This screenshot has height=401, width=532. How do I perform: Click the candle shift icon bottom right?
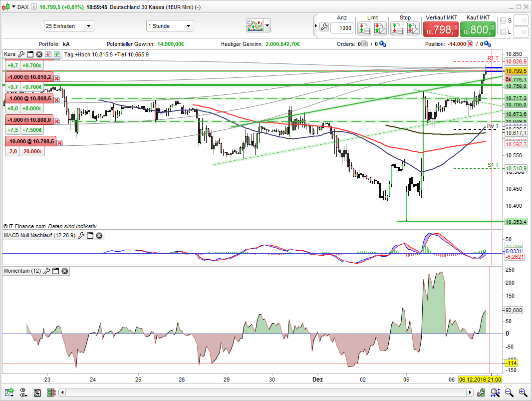(481, 393)
